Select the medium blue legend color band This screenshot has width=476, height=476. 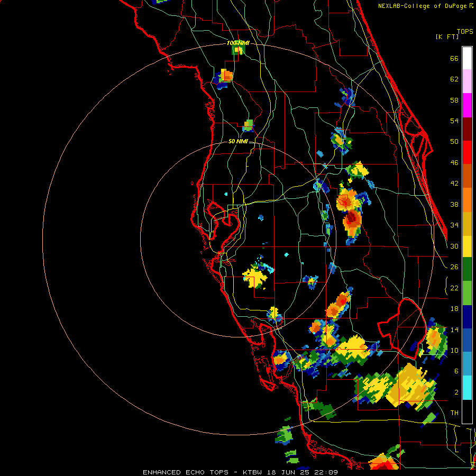point(467,340)
